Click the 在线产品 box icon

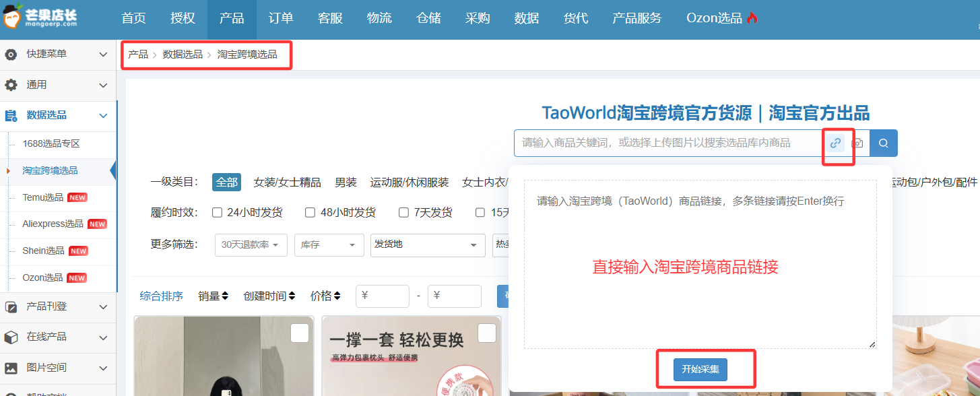pyautogui.click(x=11, y=337)
